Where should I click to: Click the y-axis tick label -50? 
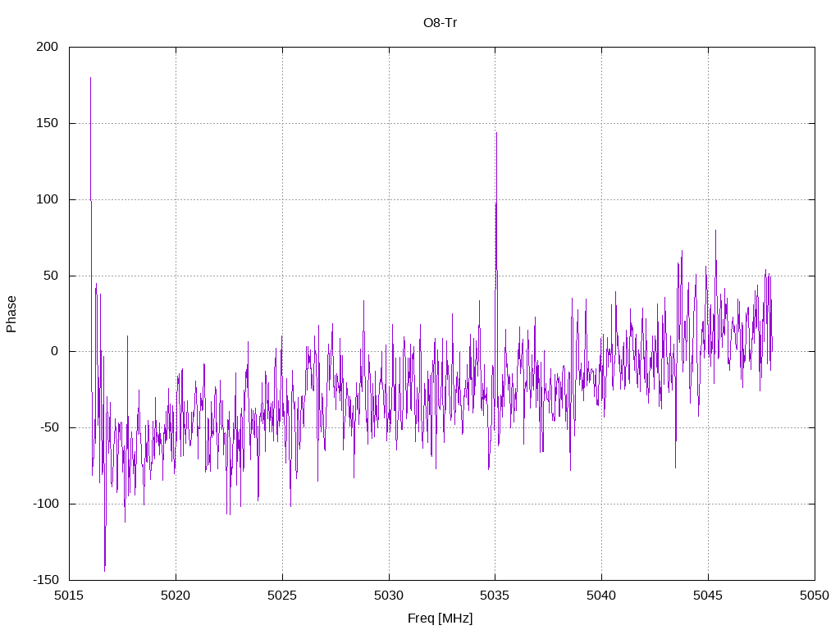point(49,427)
